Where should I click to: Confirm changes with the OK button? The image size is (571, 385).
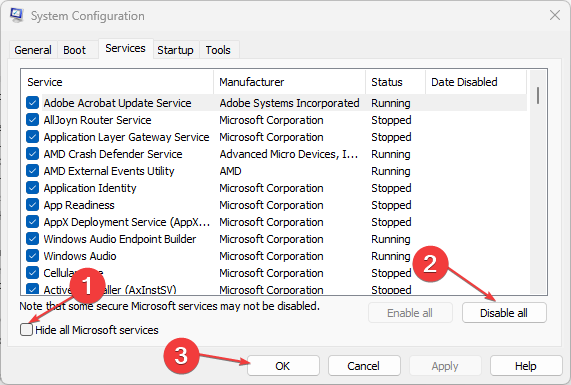[283, 366]
